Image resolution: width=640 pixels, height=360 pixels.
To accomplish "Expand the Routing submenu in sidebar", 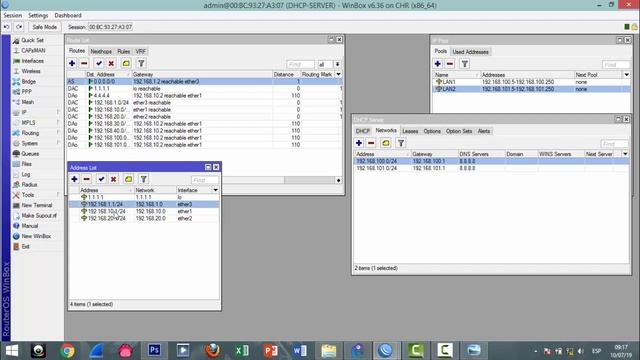I will tap(30, 133).
